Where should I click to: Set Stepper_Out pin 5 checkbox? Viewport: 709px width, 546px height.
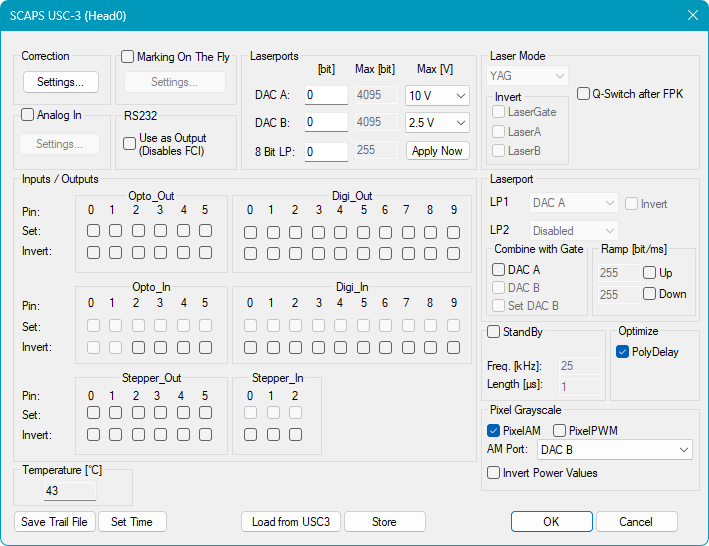coord(205,413)
